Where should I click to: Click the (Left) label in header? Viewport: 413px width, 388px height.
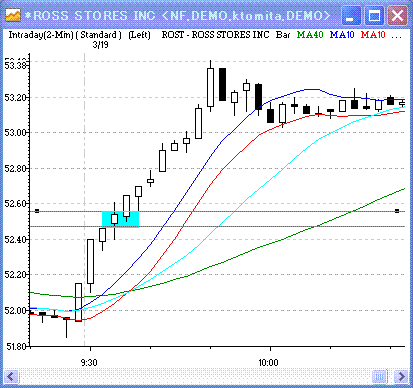(x=139, y=35)
